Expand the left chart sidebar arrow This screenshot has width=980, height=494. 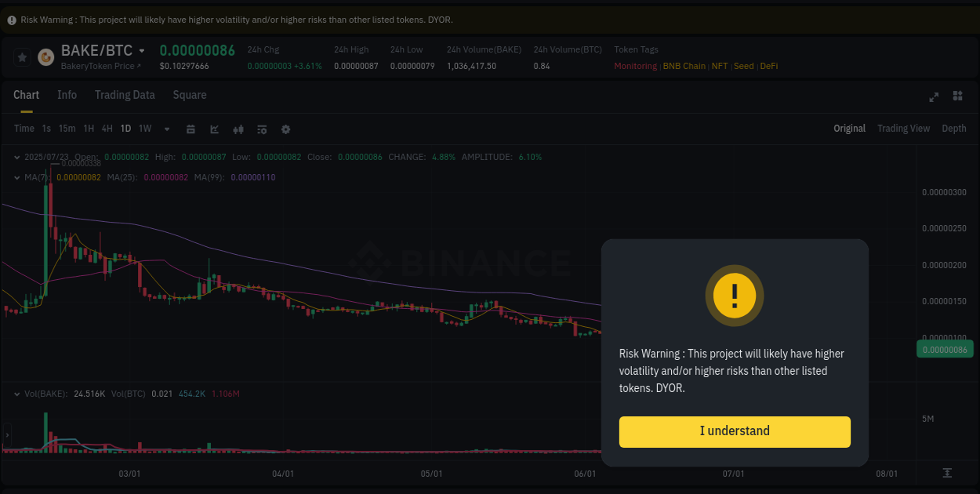point(5,434)
